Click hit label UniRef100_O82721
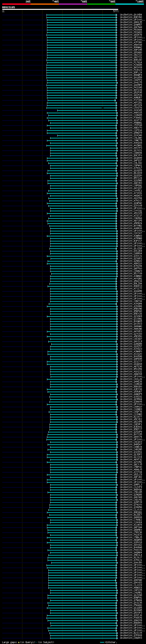 131,58
